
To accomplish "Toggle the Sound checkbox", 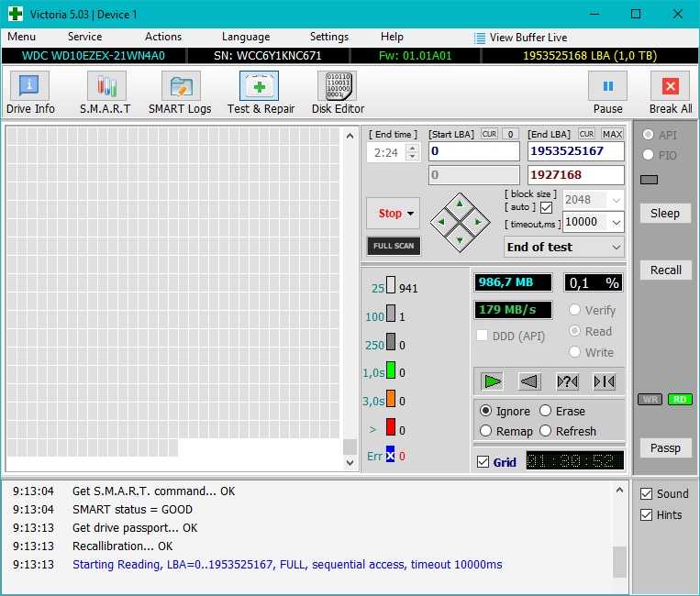I will pyautogui.click(x=646, y=493).
